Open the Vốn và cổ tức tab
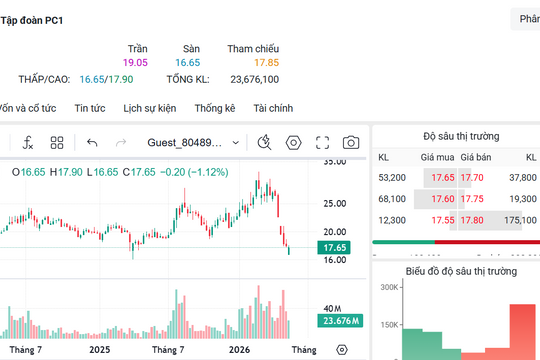Viewport: 540px width, 360px height. coord(28,108)
